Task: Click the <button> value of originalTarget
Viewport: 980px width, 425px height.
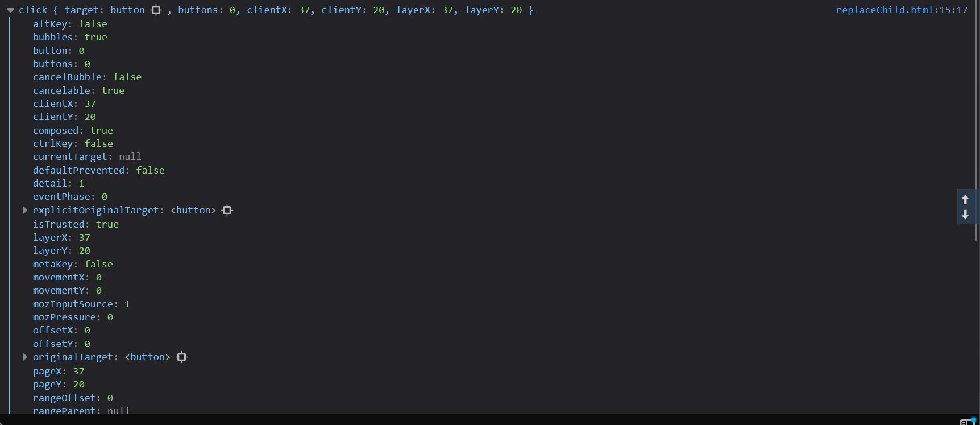Action: 147,357
